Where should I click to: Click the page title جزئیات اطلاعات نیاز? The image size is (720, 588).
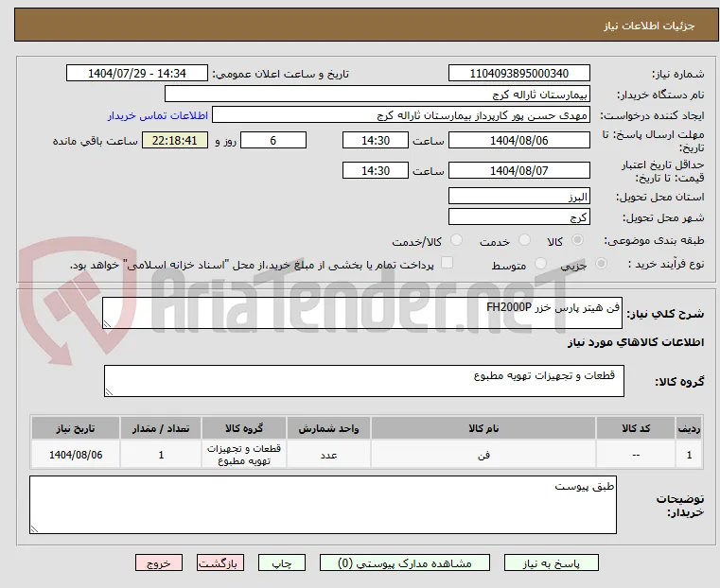coord(649,26)
